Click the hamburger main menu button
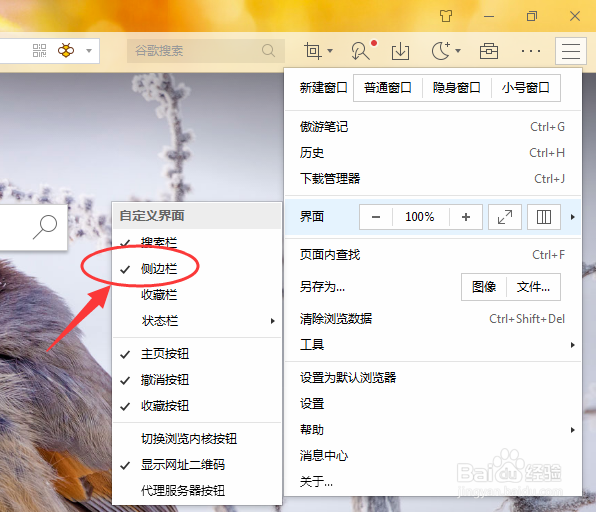596x512 pixels. pos(571,51)
